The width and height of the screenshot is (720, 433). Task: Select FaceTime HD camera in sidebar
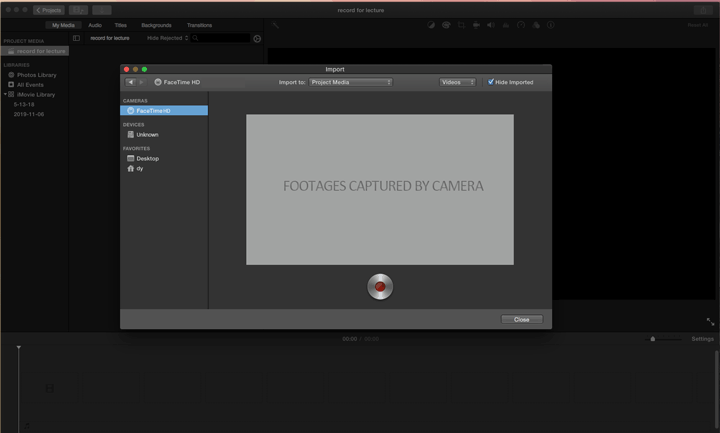tap(153, 111)
